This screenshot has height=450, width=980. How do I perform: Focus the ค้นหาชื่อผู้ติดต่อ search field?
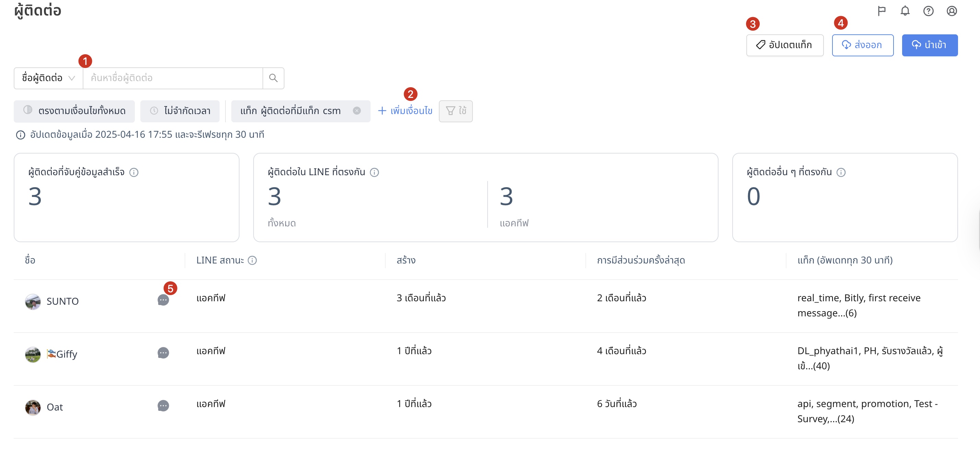coord(173,78)
